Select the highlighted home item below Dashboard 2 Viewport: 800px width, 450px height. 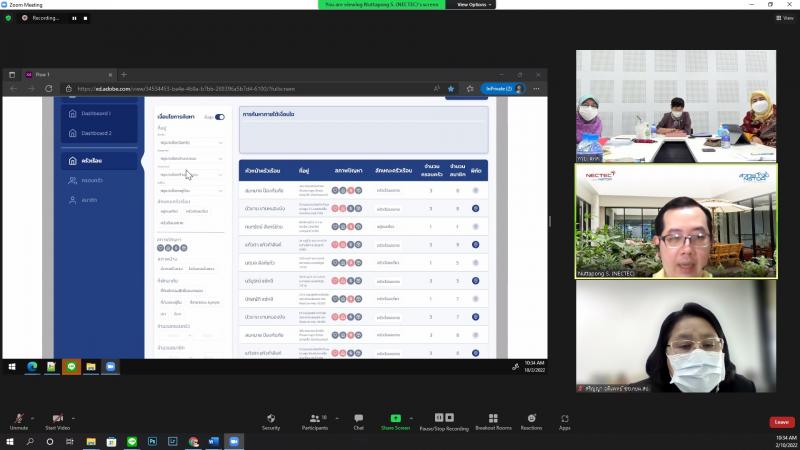(99, 160)
